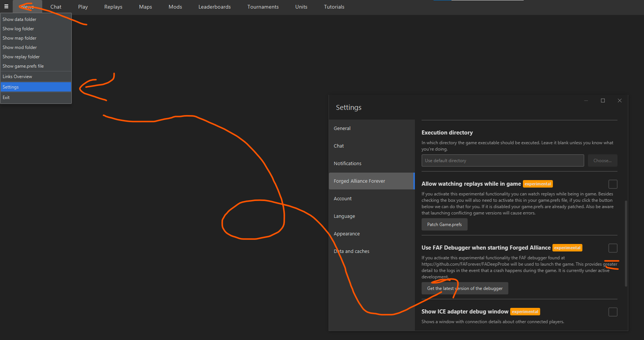Select Show data folder menu entry

click(x=36, y=19)
